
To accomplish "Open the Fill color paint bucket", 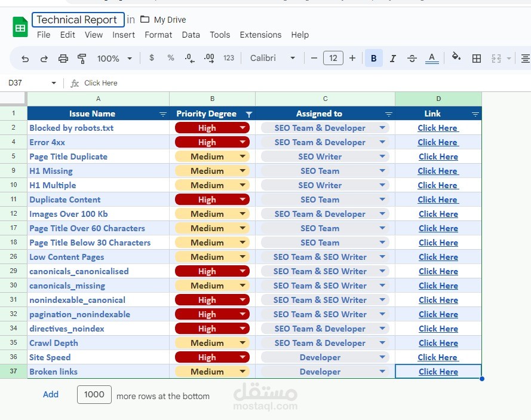I will tap(456, 57).
